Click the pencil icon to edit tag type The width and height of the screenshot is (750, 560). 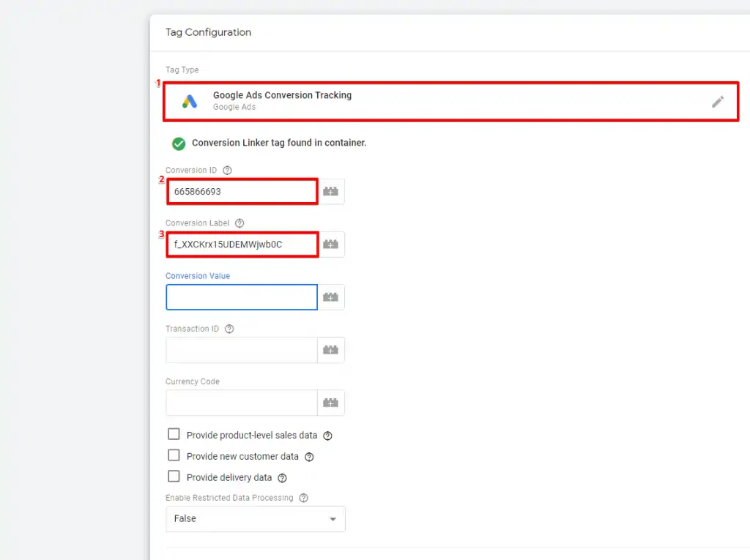pos(719,101)
